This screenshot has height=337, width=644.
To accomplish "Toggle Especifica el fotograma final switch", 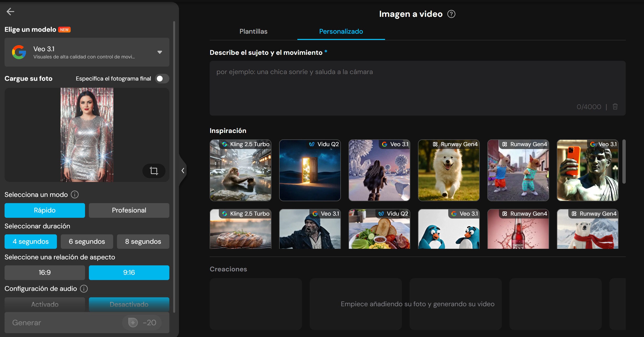I will coord(162,79).
